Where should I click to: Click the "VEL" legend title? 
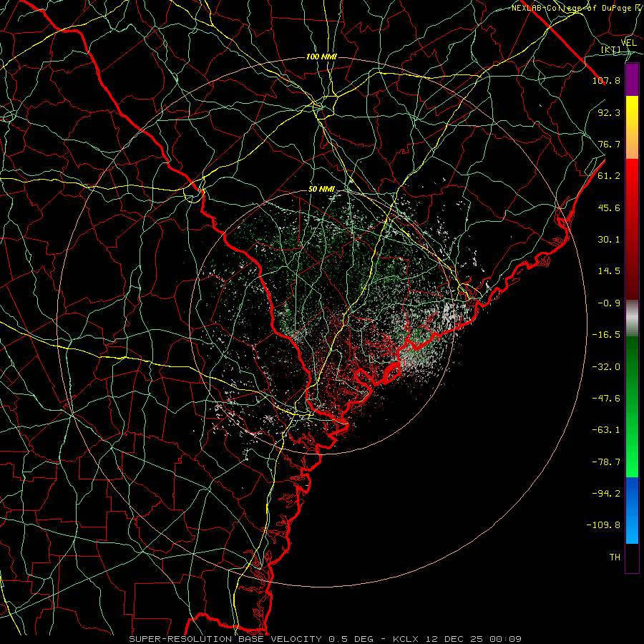629,43
